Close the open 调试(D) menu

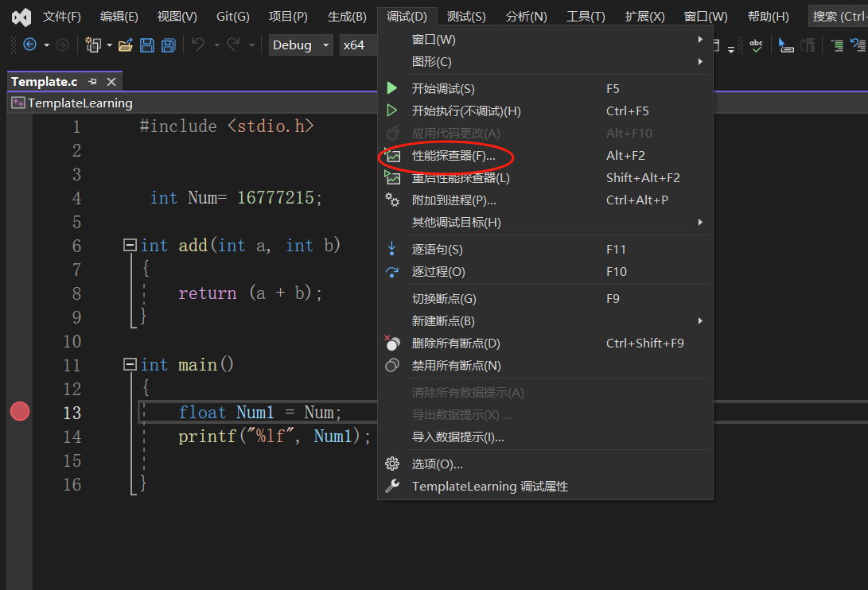[407, 17]
